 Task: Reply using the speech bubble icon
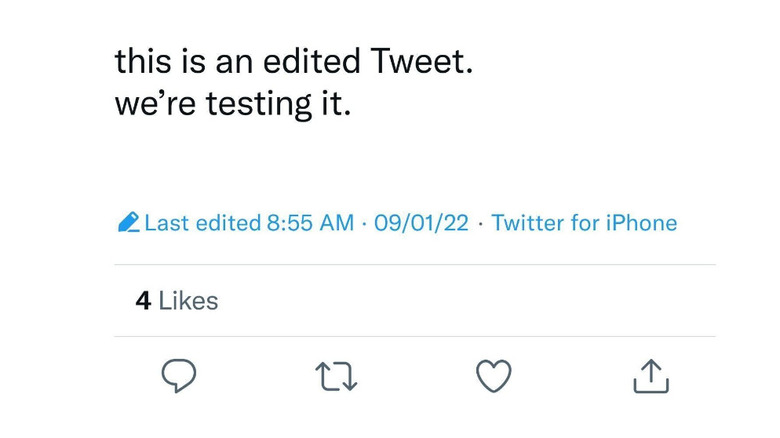[x=178, y=376]
